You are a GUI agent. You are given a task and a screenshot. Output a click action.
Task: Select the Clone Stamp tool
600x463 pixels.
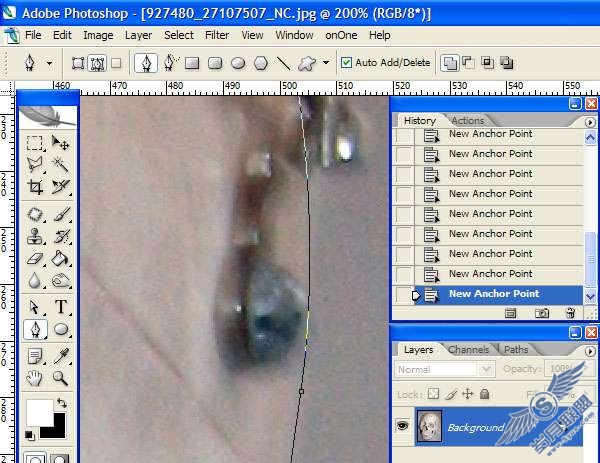35,236
